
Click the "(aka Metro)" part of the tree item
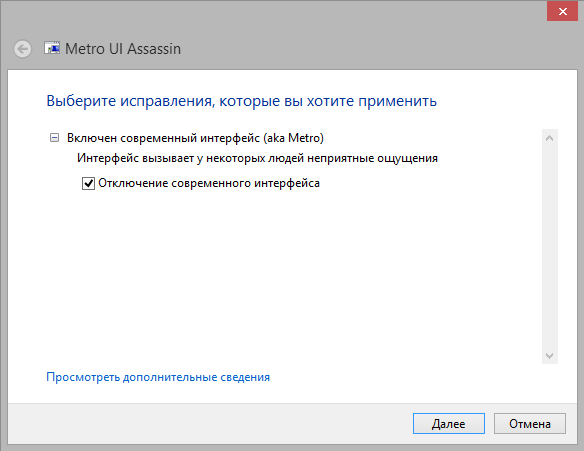[x=293, y=138]
